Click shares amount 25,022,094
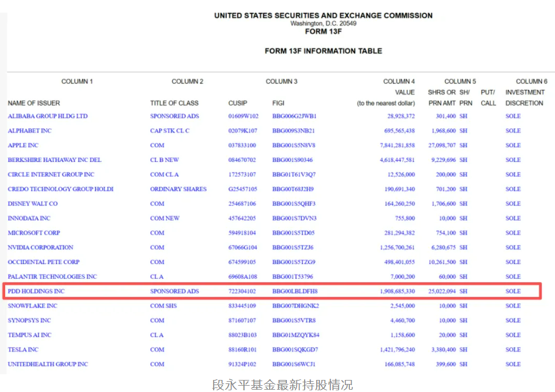The height and width of the screenshot is (392, 555). click(442, 291)
